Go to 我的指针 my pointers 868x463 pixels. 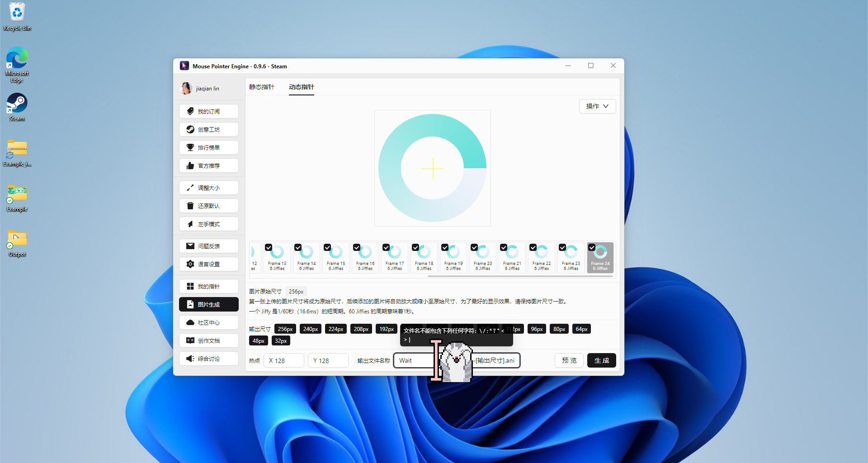click(x=208, y=286)
